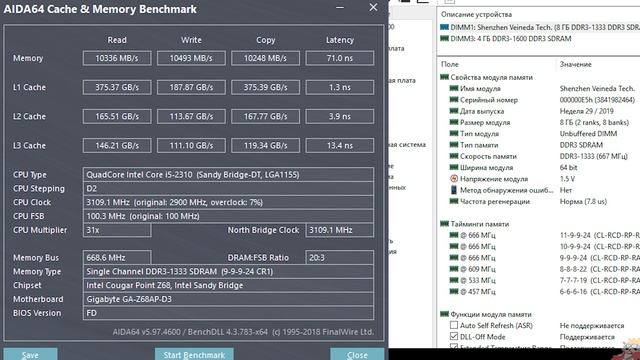The image size is (640, 360).
Task: Click the icon of the 11-9-9-24 timing row
Action: click(x=454, y=235)
